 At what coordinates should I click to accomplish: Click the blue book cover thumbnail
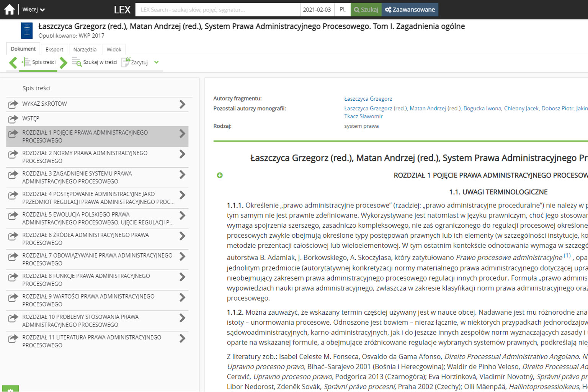click(x=26, y=31)
